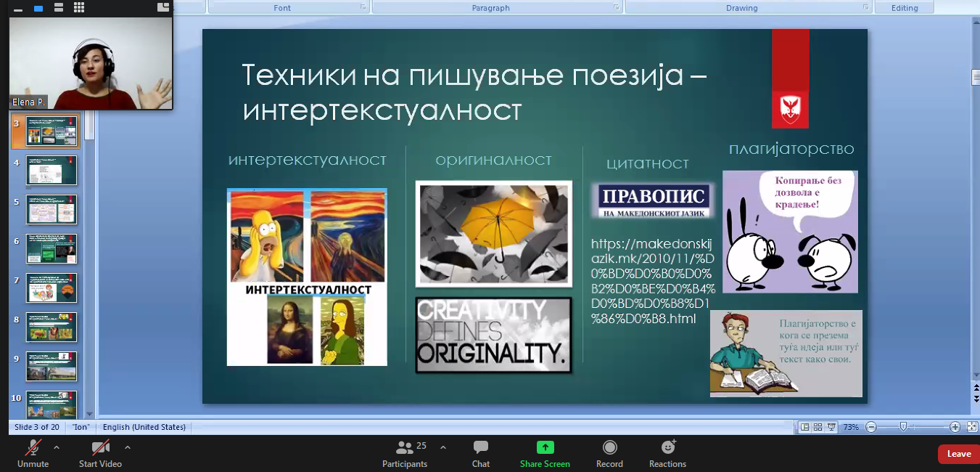This screenshot has width=980, height=472.
Task: Click the zoom slider handle at 73%
Action: click(x=903, y=427)
